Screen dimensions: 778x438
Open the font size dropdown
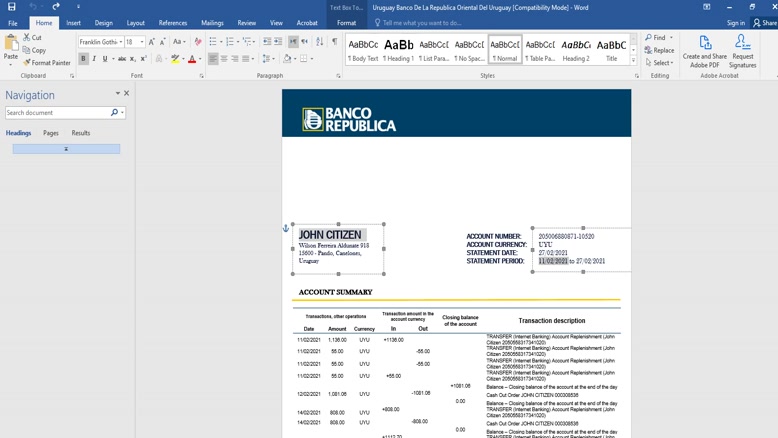(141, 42)
